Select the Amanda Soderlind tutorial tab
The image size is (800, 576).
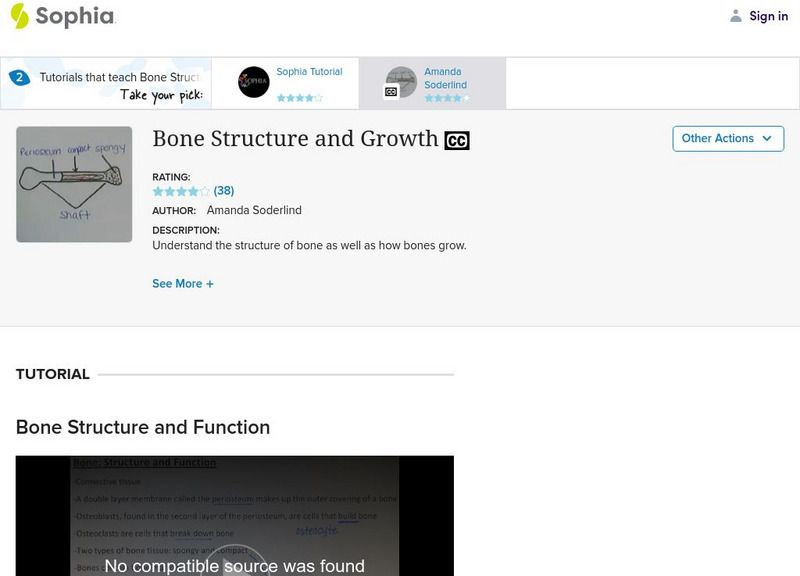(445, 78)
